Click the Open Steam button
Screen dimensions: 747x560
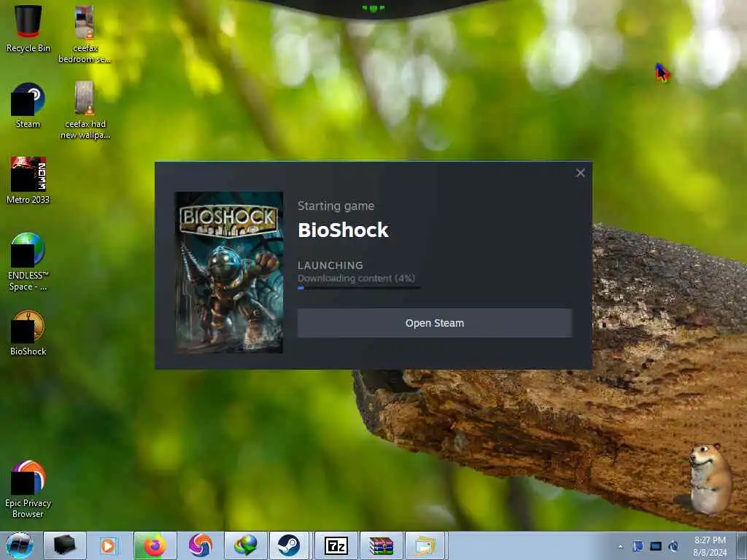point(435,323)
